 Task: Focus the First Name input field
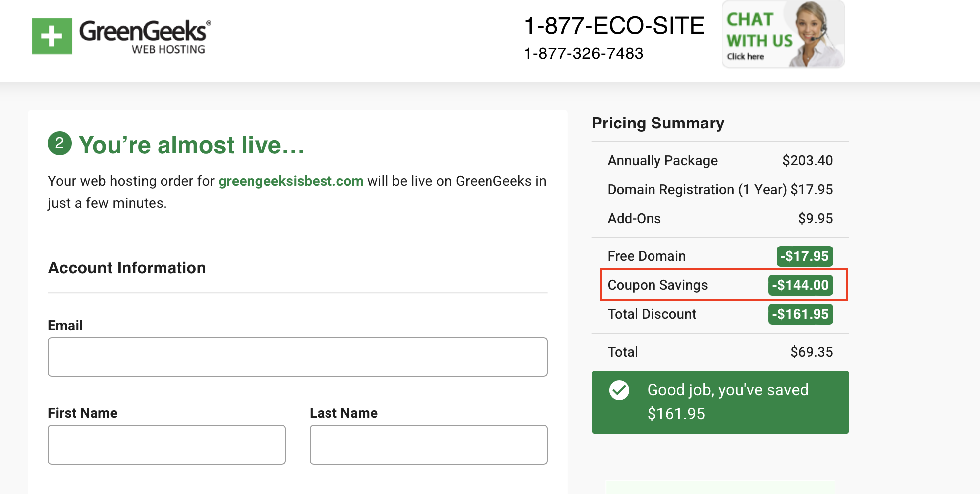point(166,445)
